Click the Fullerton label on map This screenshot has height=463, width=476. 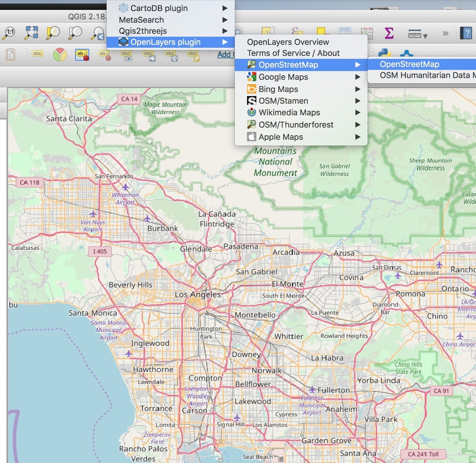[334, 390]
